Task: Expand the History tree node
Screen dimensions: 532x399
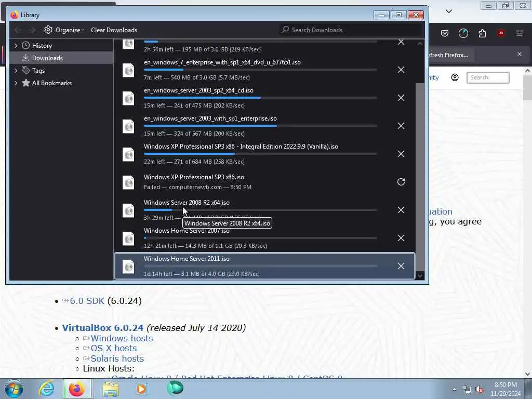Action: [16, 46]
